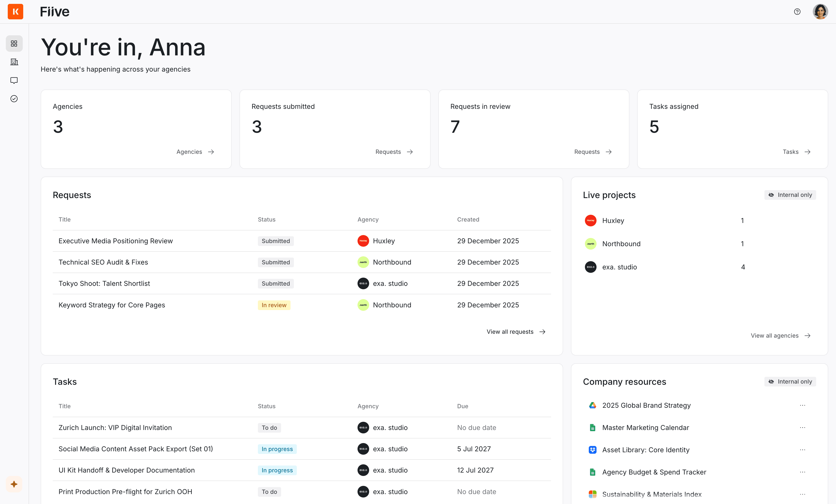Image resolution: width=836 pixels, height=504 pixels.
Task: Open the overflow menu for Master Marketing Calendar
Action: (802, 428)
